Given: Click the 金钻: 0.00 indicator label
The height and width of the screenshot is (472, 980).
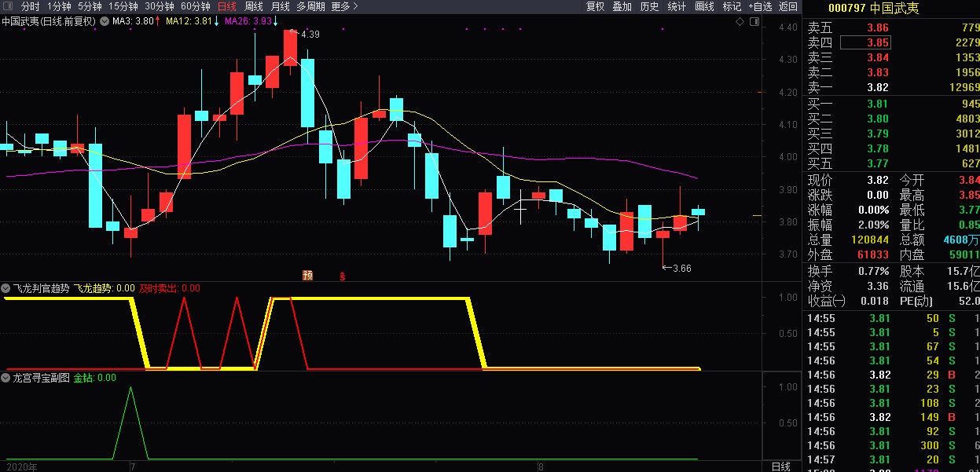Looking at the screenshot, I should pos(95,378).
